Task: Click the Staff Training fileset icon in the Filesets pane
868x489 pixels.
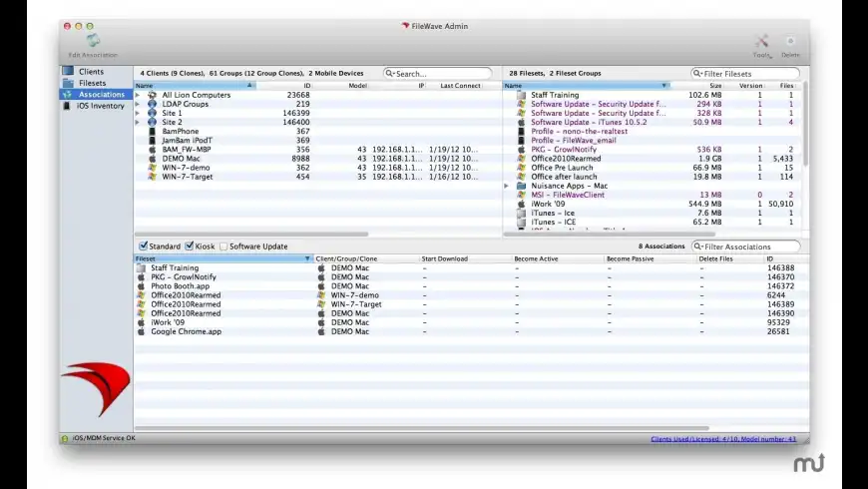Action: pos(521,95)
